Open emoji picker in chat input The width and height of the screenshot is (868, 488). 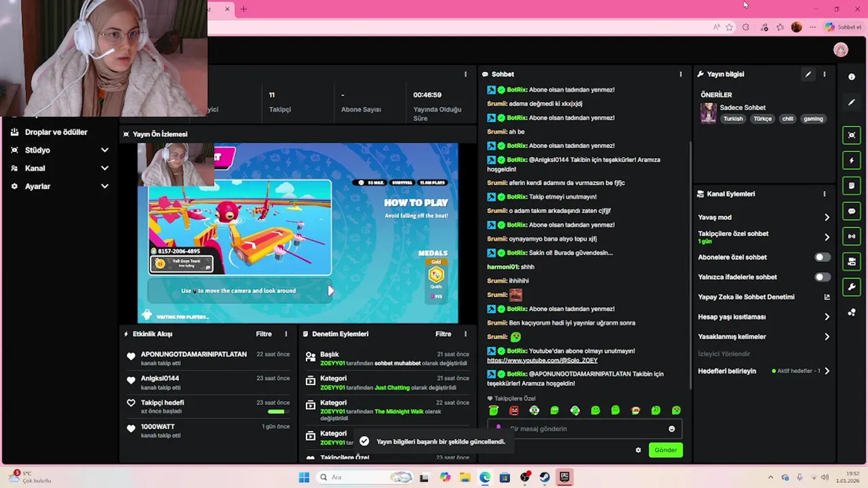pyautogui.click(x=672, y=429)
